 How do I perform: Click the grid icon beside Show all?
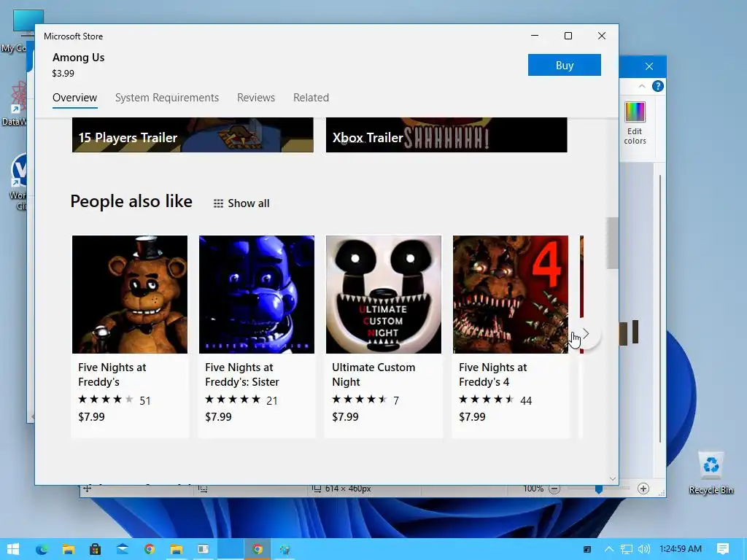218,204
